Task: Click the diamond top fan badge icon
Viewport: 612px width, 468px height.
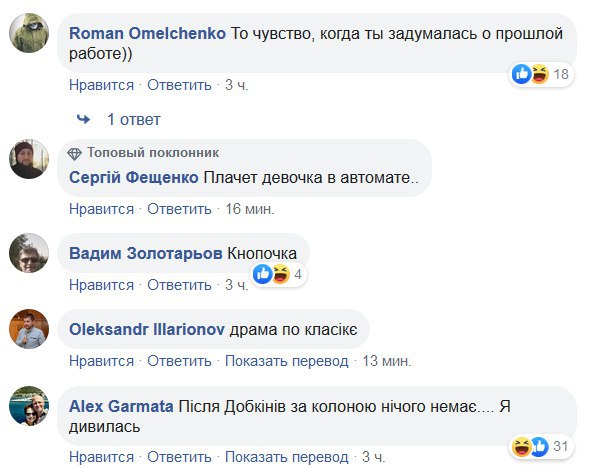Action: pos(75,153)
